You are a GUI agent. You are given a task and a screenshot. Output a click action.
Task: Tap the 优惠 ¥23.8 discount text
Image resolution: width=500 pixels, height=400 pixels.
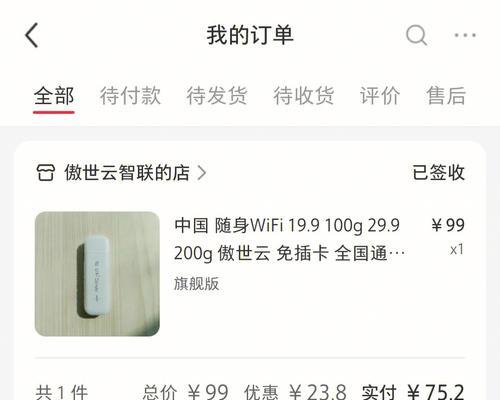[295, 392]
